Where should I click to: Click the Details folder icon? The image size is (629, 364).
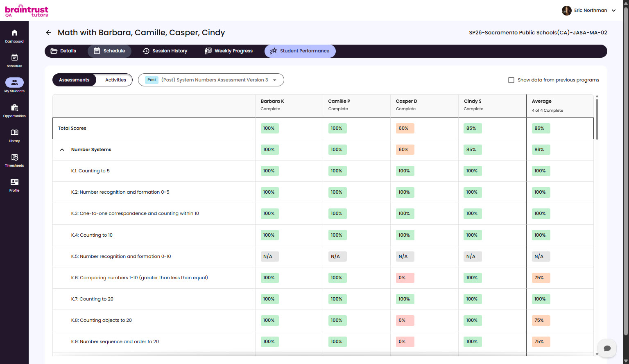54,51
